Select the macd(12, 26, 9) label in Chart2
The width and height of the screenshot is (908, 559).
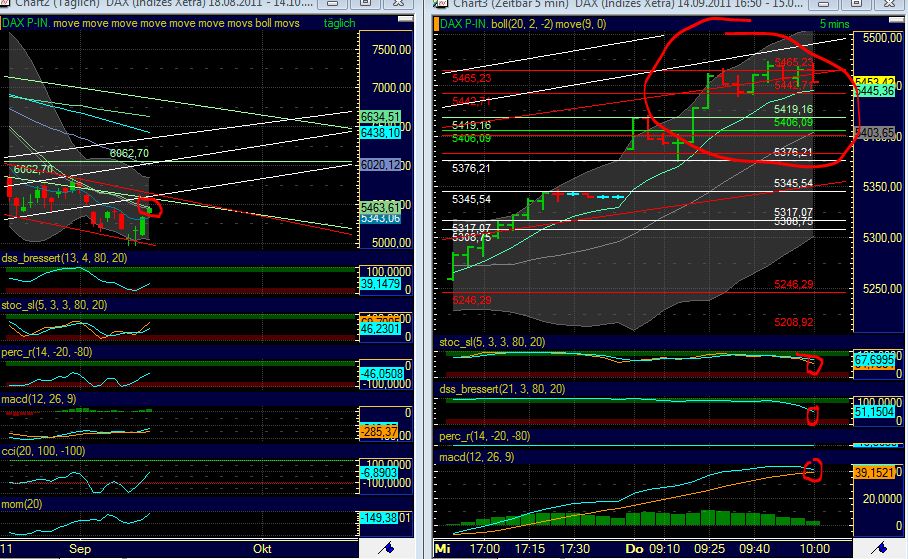[x=39, y=399]
